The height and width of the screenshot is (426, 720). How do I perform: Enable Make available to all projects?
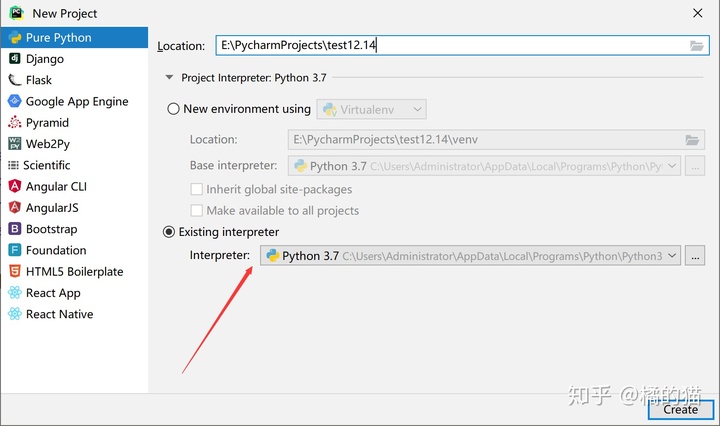tap(197, 210)
